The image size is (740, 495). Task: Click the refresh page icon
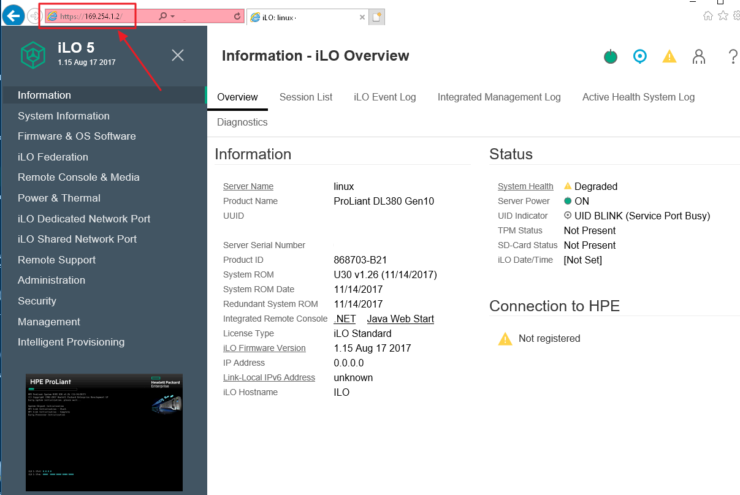pyautogui.click(x=237, y=17)
